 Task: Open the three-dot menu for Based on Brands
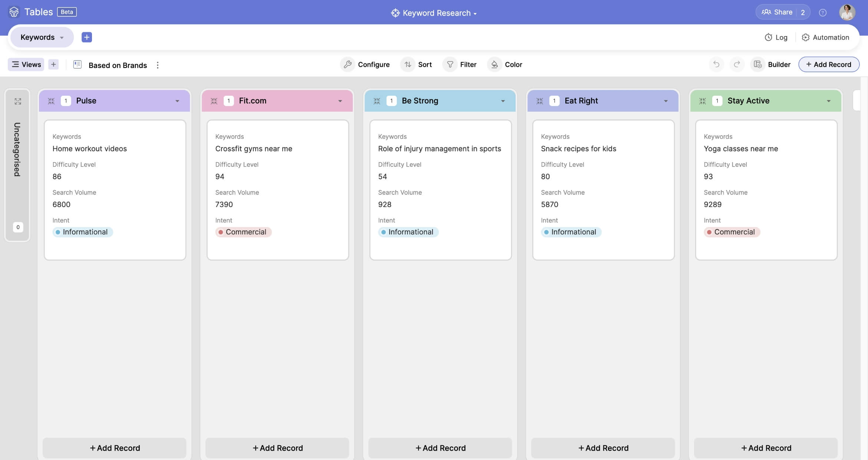pyautogui.click(x=158, y=65)
